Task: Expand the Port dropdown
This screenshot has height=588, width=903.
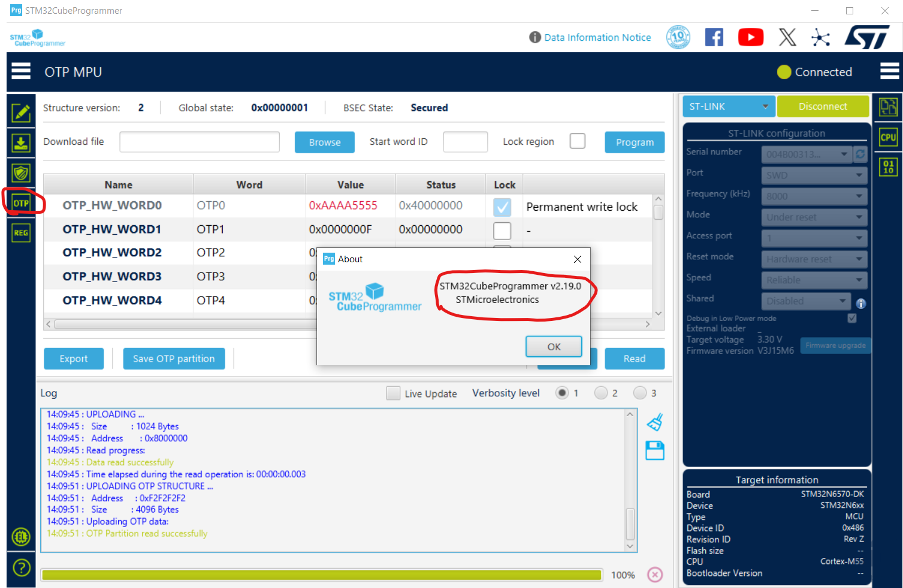Action: coord(814,175)
